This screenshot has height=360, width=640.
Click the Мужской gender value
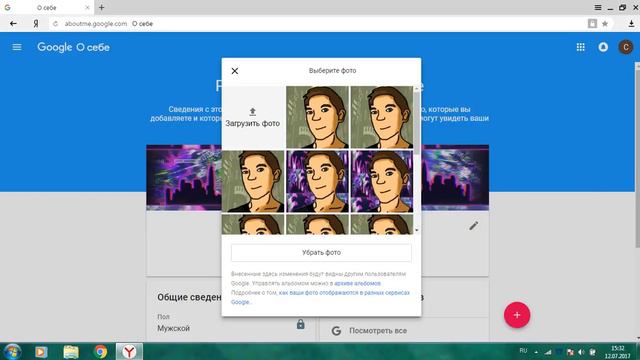(x=173, y=328)
